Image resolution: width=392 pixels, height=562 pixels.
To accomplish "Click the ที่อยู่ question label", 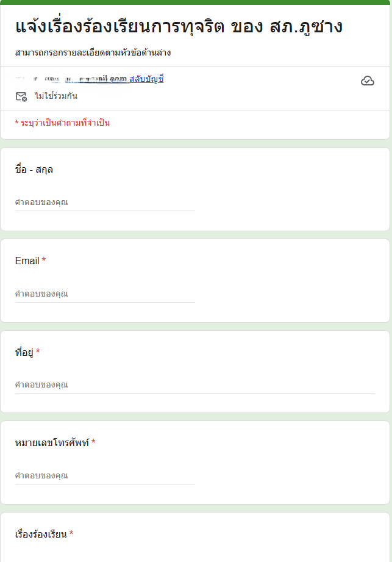I will (24, 352).
